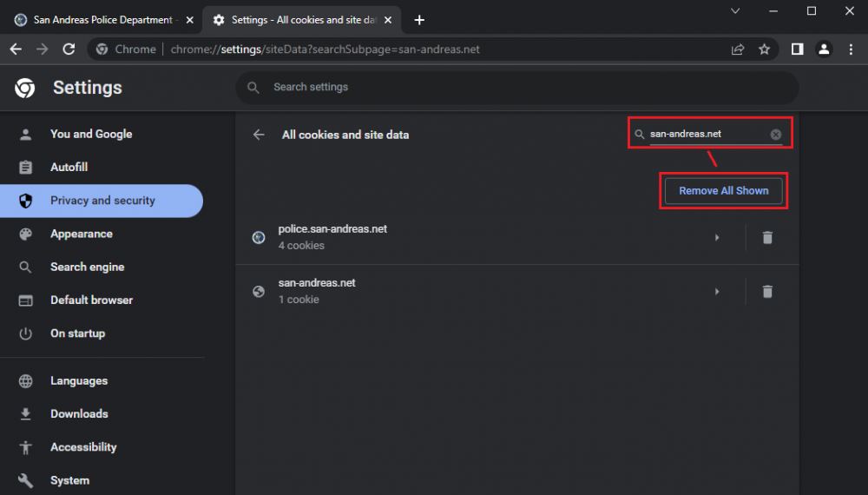Select Settings - All cookies tab
The height and width of the screenshot is (495, 868).
pyautogui.click(x=302, y=20)
